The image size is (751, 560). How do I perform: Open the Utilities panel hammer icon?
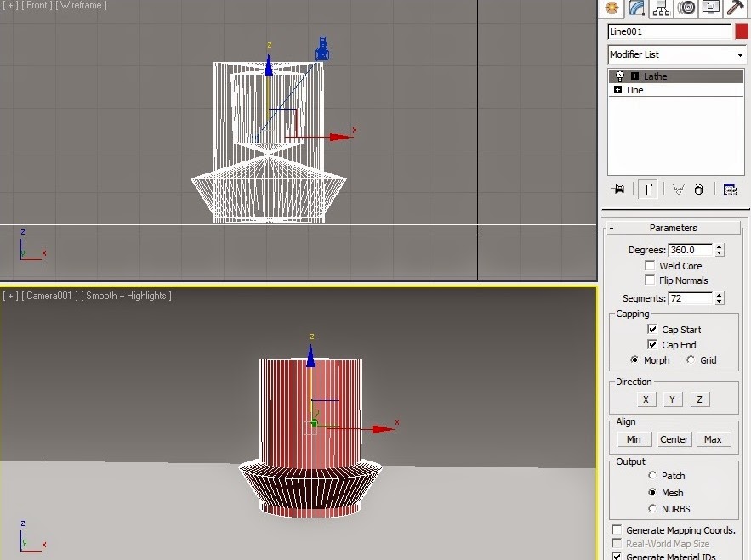(x=733, y=8)
